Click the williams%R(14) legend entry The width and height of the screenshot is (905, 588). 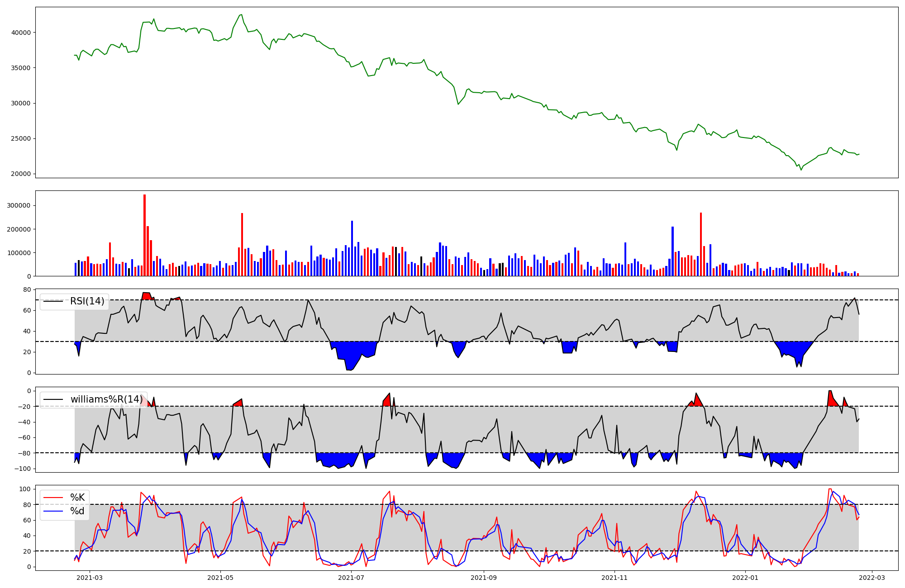click(x=106, y=399)
